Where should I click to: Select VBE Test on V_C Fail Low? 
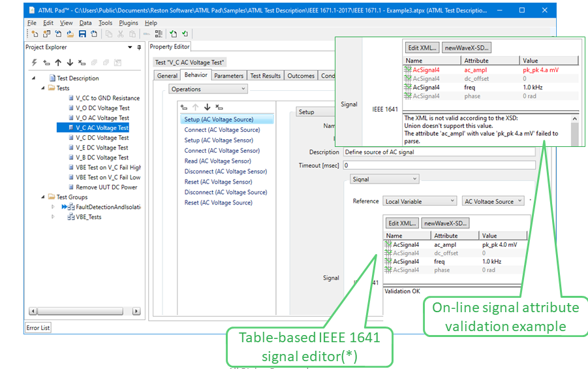108,177
